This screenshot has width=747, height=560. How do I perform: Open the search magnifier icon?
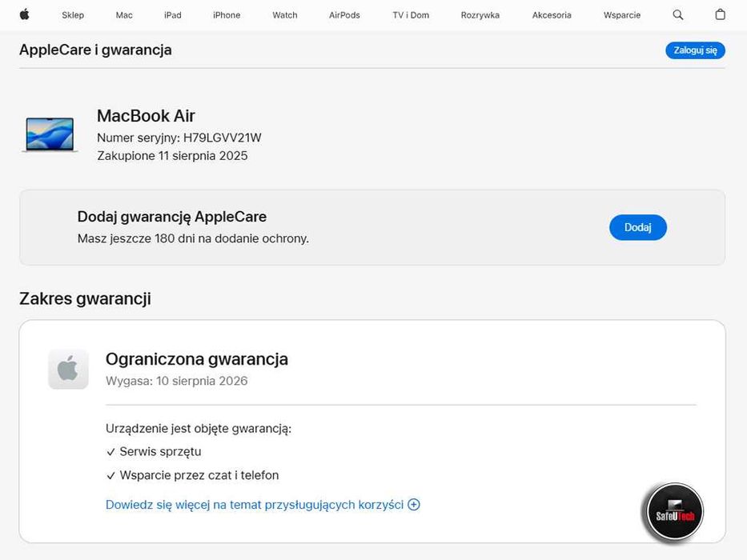coord(678,14)
